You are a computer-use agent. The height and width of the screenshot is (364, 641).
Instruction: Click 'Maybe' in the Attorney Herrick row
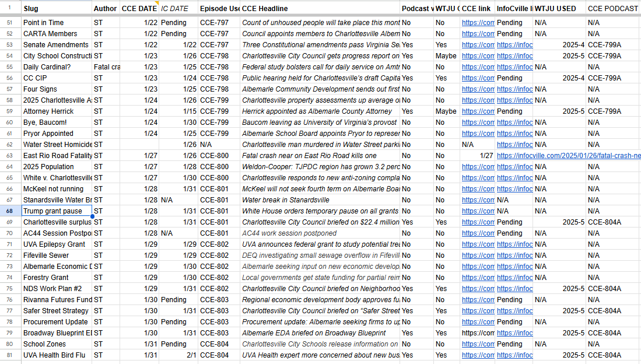[446, 111]
